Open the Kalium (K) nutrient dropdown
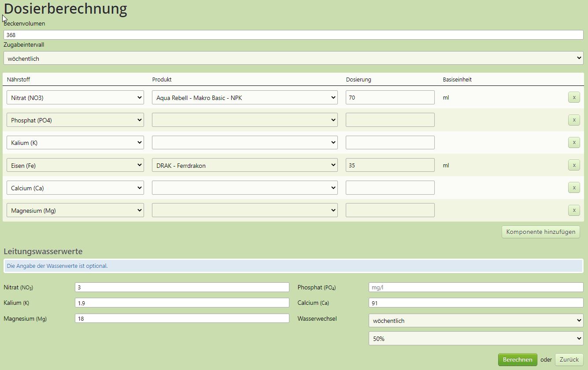Viewport: 588px width, 370px height. pyautogui.click(x=75, y=142)
